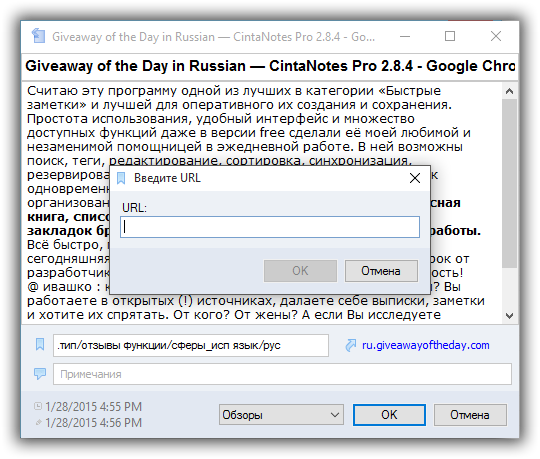
Task: Open the ru.giveawayoftheday.com link
Action: click(x=426, y=345)
